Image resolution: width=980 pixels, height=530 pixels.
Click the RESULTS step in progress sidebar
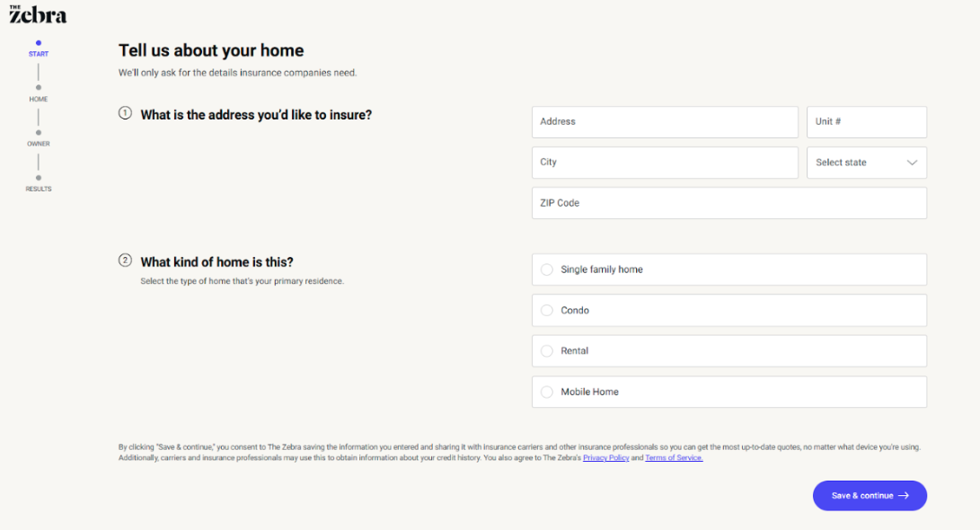click(x=39, y=188)
